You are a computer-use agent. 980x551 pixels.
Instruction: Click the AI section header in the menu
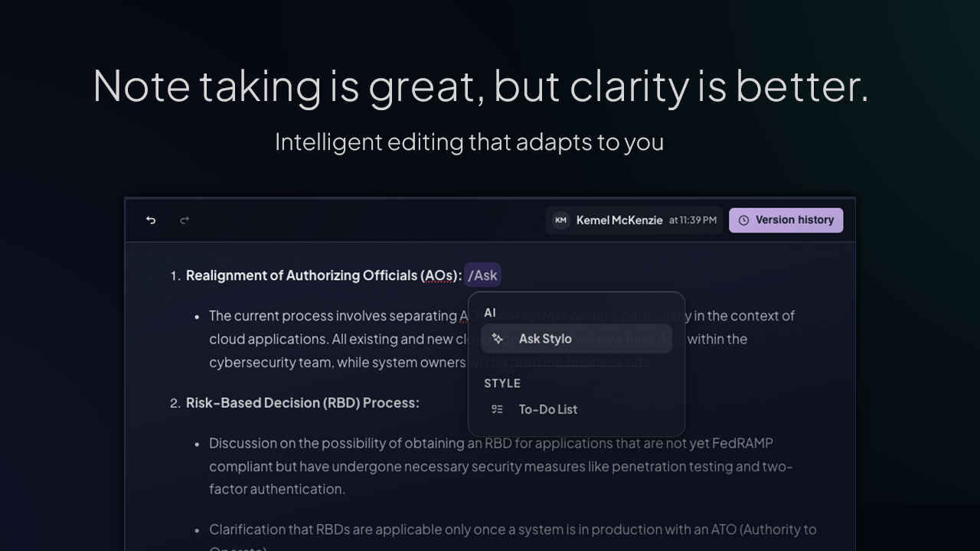[x=490, y=312]
